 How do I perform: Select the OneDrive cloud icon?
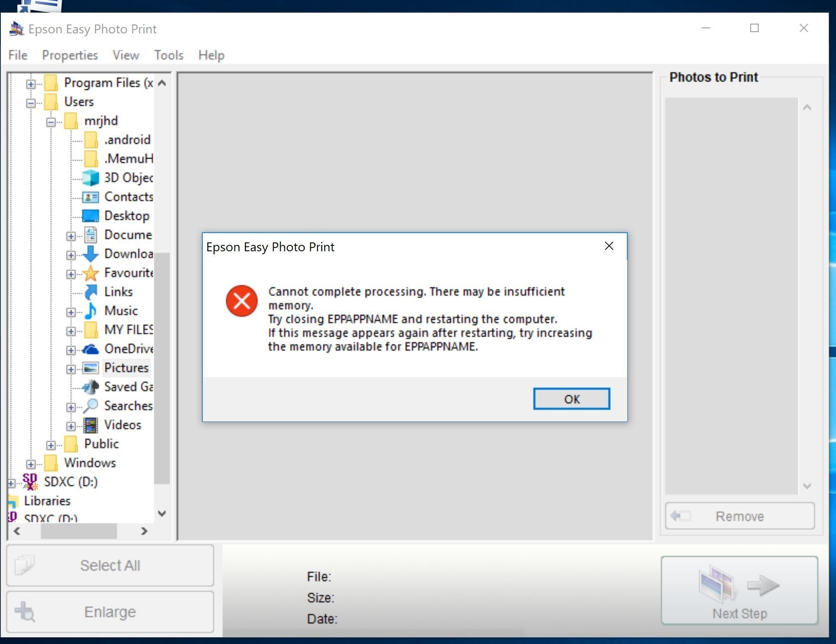90,349
